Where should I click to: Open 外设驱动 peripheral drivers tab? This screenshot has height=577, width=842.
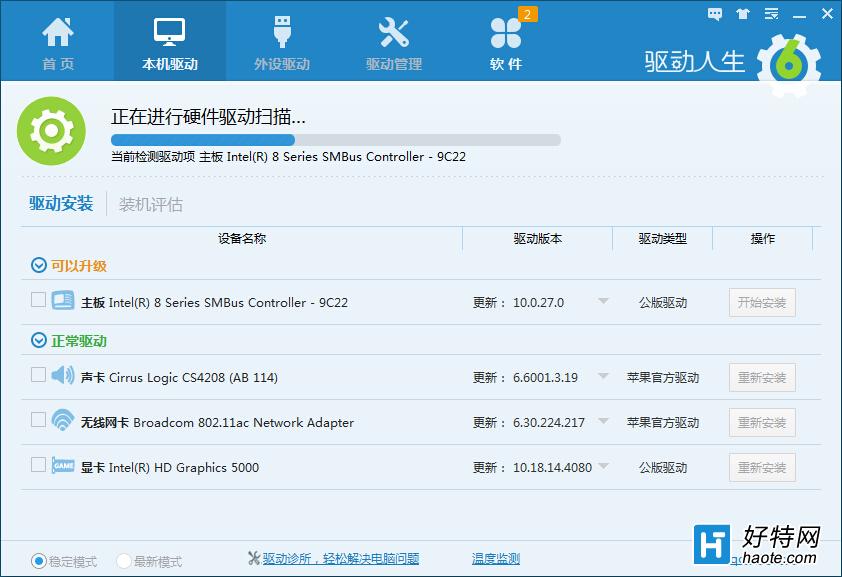click(x=282, y=43)
